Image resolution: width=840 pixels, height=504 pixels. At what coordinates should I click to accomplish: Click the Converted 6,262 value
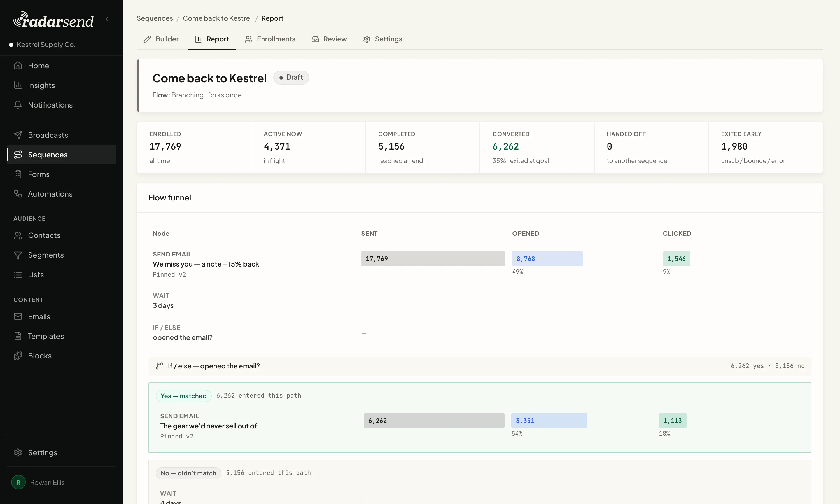click(506, 146)
